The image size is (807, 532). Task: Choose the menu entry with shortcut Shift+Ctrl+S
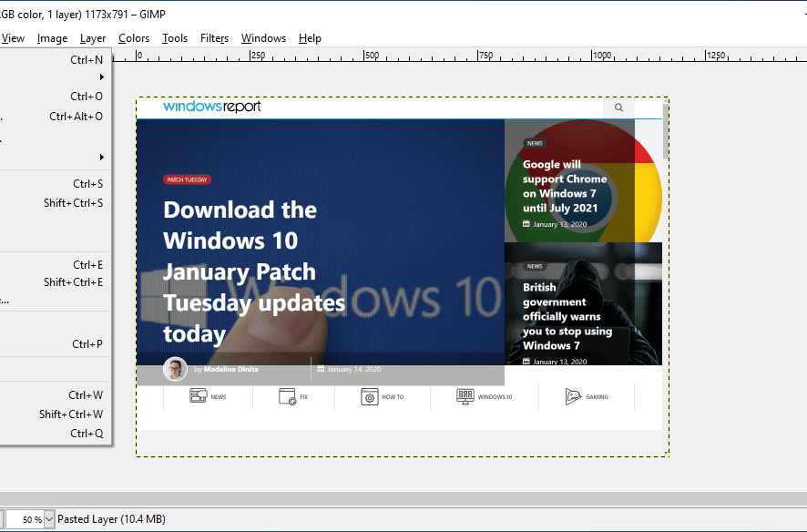55,203
